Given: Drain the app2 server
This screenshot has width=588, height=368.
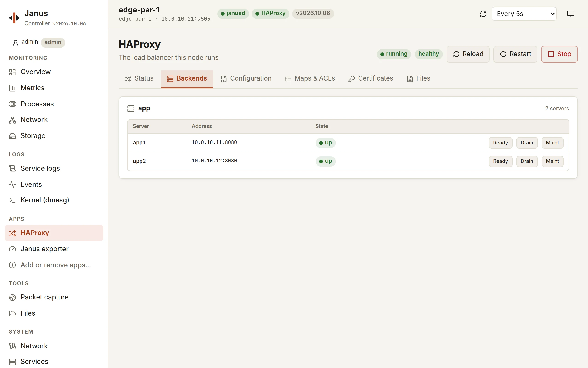Looking at the screenshot, I should tap(527, 161).
